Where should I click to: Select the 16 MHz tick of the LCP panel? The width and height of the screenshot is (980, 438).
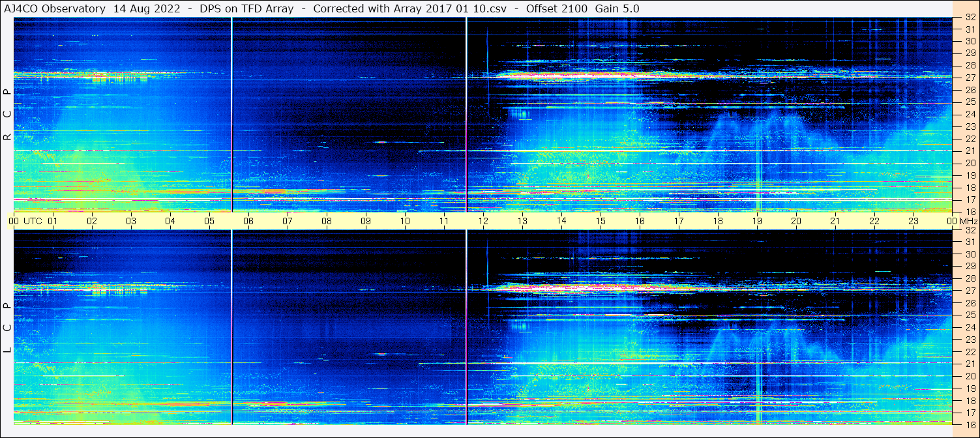970,424
